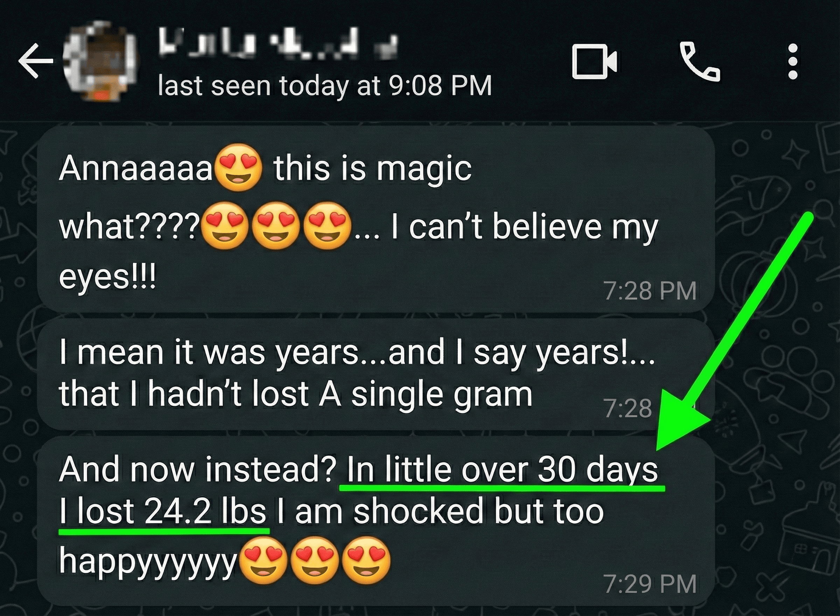The width and height of the screenshot is (840, 616).
Task: Tap the 7:29 PM timestamp
Action: pyautogui.click(x=650, y=584)
